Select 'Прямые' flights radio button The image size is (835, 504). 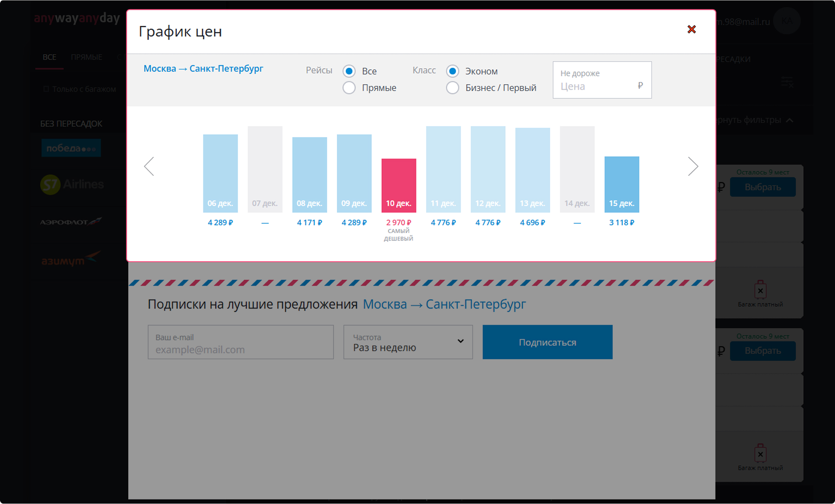pos(349,88)
